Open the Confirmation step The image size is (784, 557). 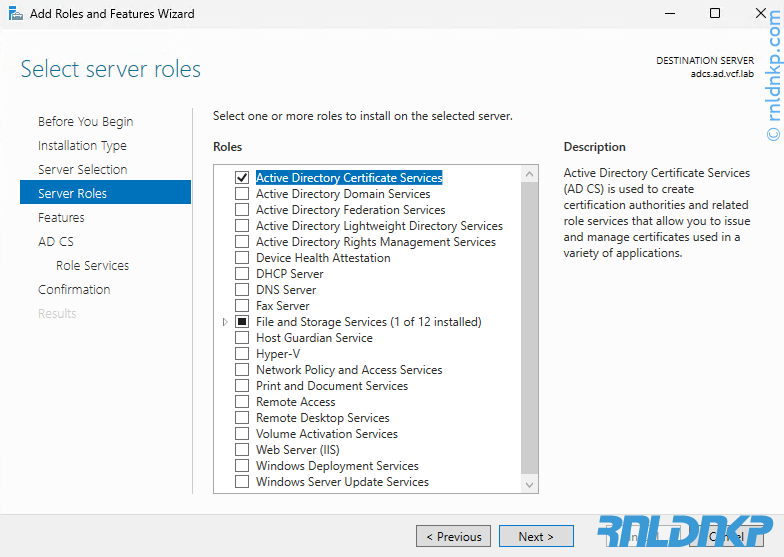74,290
